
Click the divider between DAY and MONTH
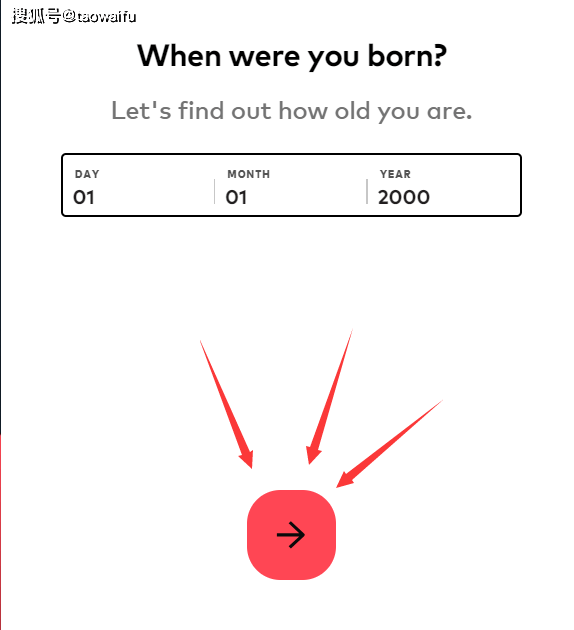point(214,192)
